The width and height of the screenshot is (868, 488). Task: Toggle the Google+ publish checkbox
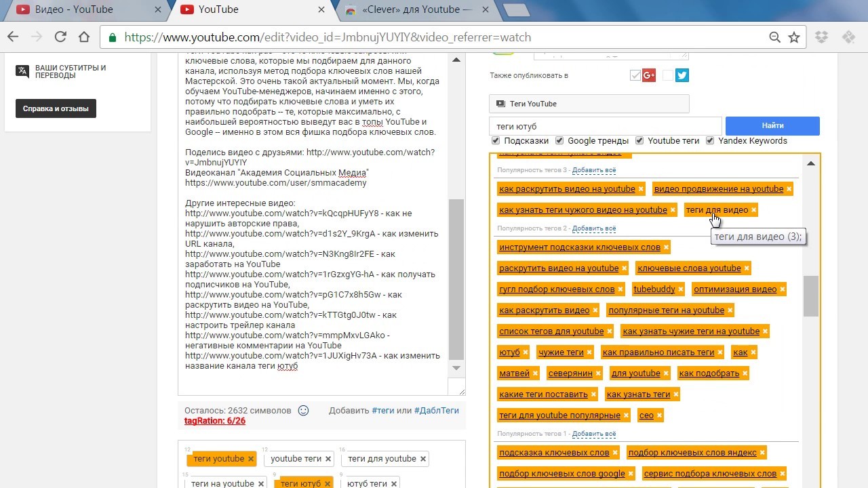[x=635, y=75]
